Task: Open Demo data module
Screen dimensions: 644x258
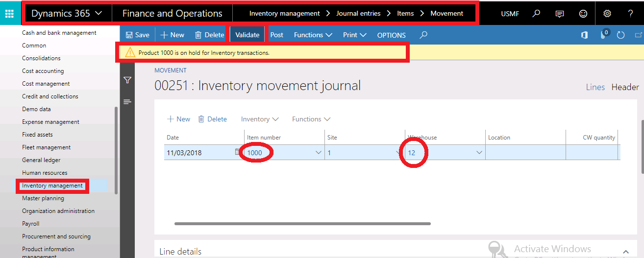Action: pyautogui.click(x=36, y=109)
